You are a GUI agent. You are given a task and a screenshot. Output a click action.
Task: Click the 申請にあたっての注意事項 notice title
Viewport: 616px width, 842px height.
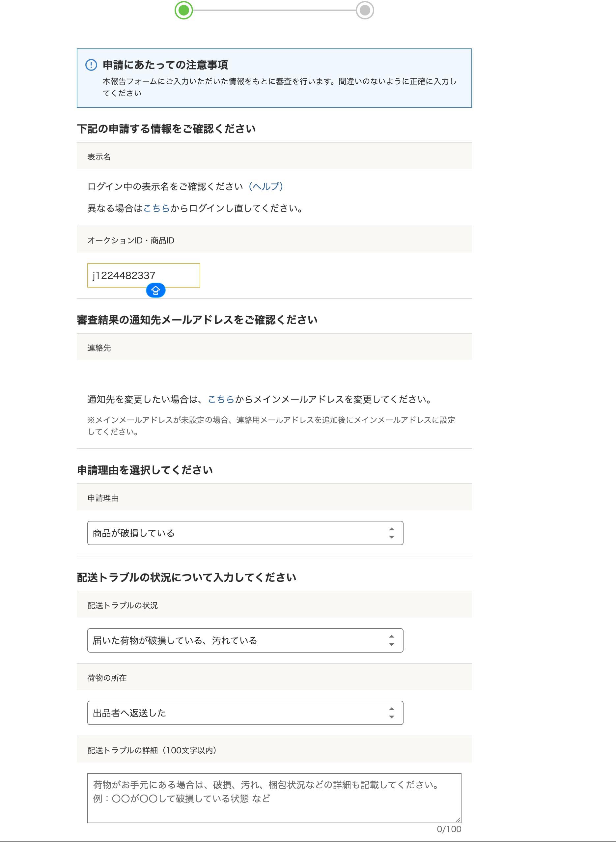[x=165, y=65]
